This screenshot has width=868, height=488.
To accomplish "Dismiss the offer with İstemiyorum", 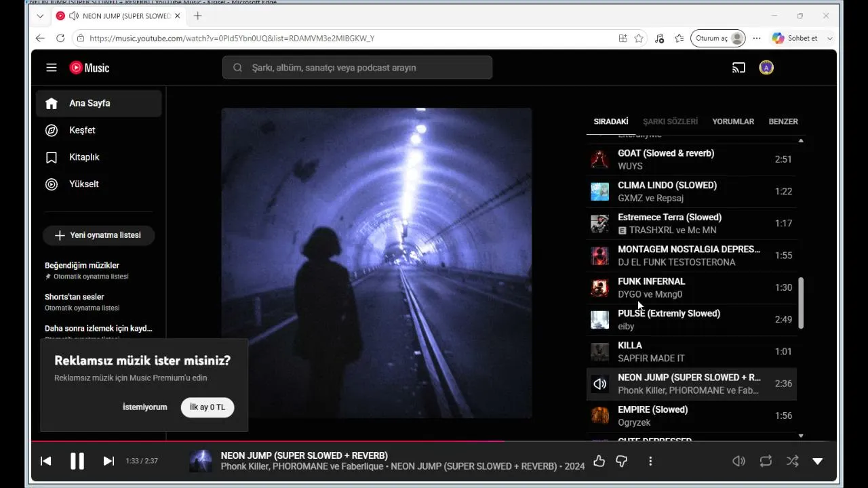I will (144, 407).
